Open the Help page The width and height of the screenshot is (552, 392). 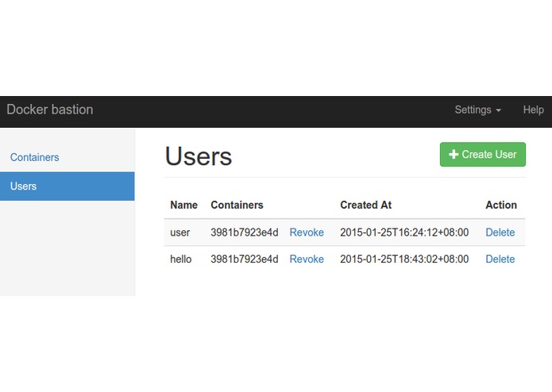pos(533,110)
